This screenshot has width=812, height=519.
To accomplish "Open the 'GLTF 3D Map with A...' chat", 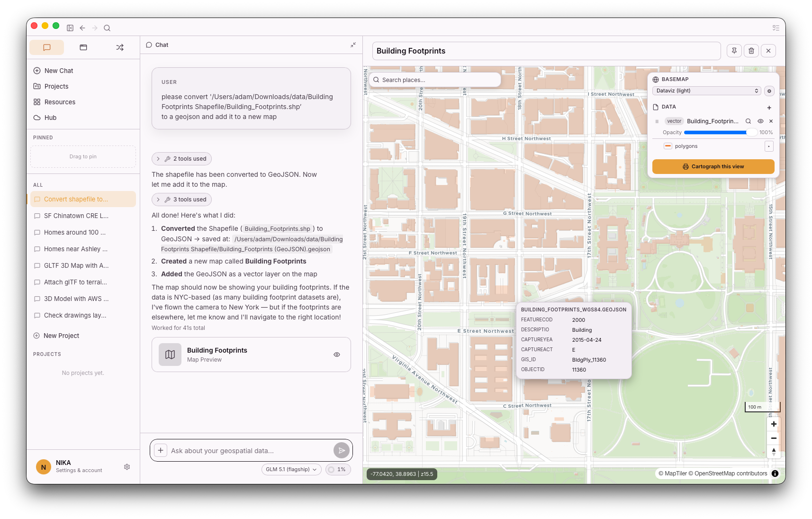I will click(x=83, y=265).
